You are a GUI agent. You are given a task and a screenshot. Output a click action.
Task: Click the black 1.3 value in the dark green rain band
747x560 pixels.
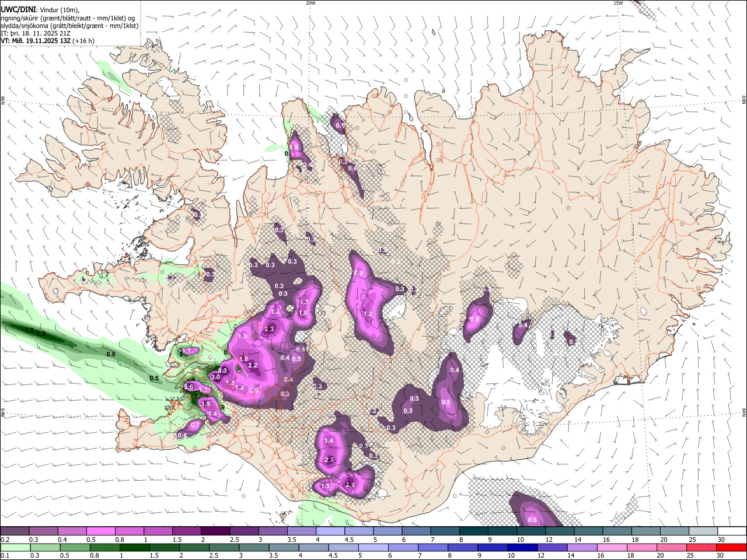point(41,333)
